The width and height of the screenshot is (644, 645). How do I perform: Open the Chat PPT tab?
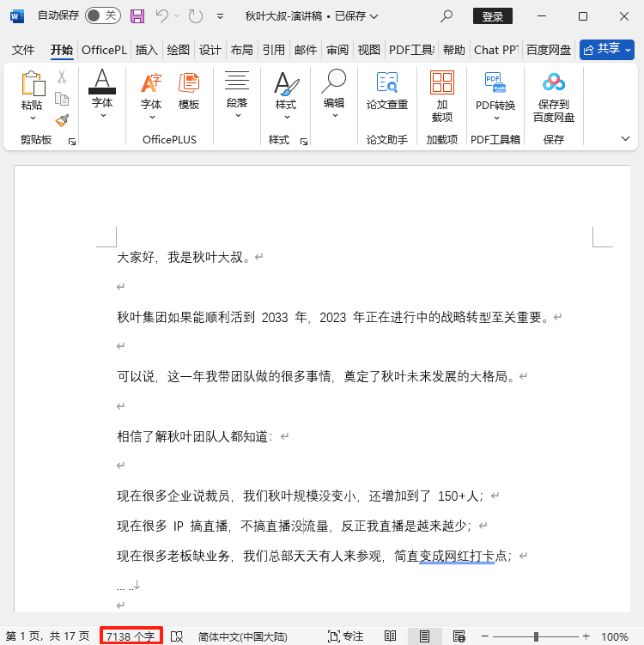tap(496, 50)
